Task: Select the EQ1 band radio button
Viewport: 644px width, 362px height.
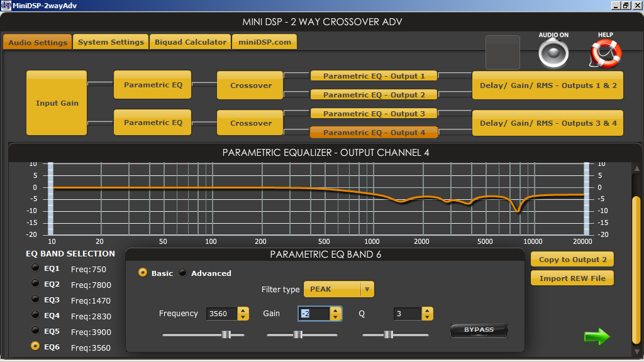Action: 35,268
